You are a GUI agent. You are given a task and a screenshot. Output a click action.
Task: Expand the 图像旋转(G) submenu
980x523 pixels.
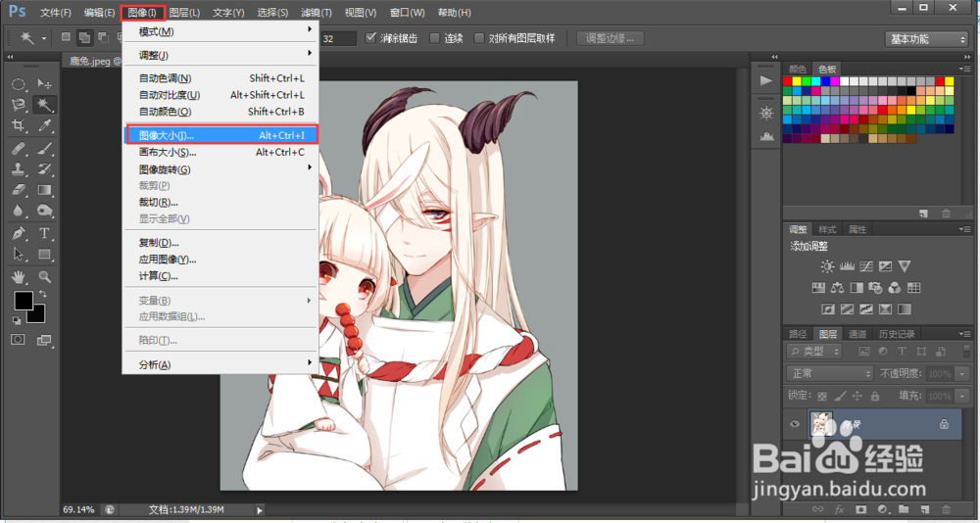tap(220, 169)
